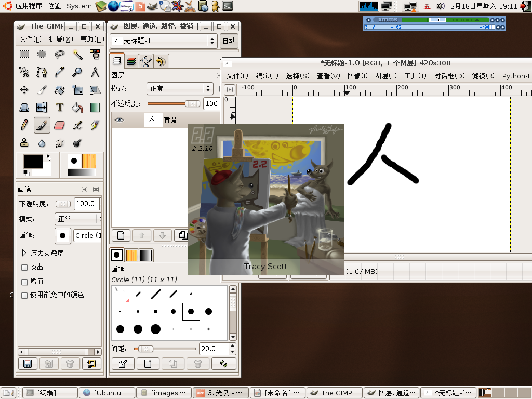Screen dimensions: 532x399
Task: Select the Bucket Fill tool
Action: [x=77, y=108]
